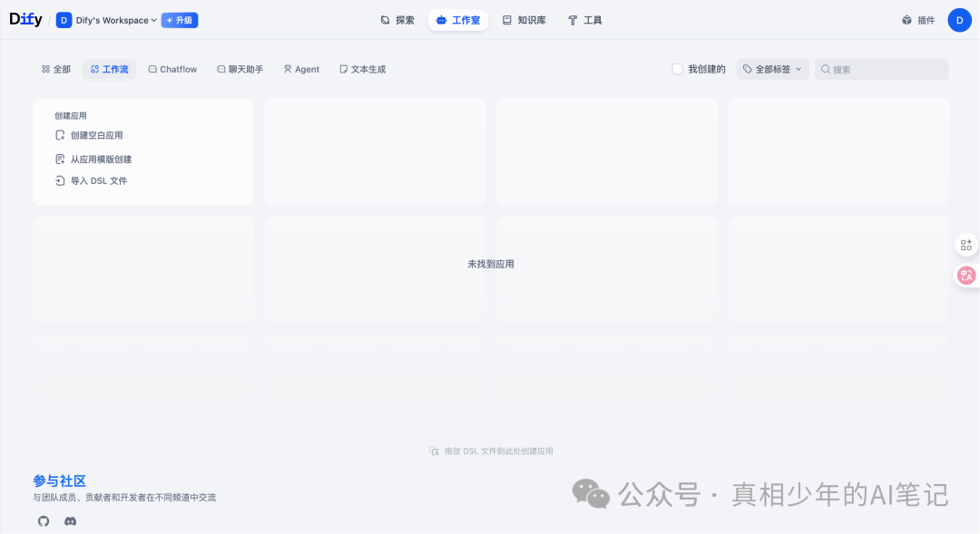Open the Discord community icon
This screenshot has width=980, height=534.
coord(70,521)
